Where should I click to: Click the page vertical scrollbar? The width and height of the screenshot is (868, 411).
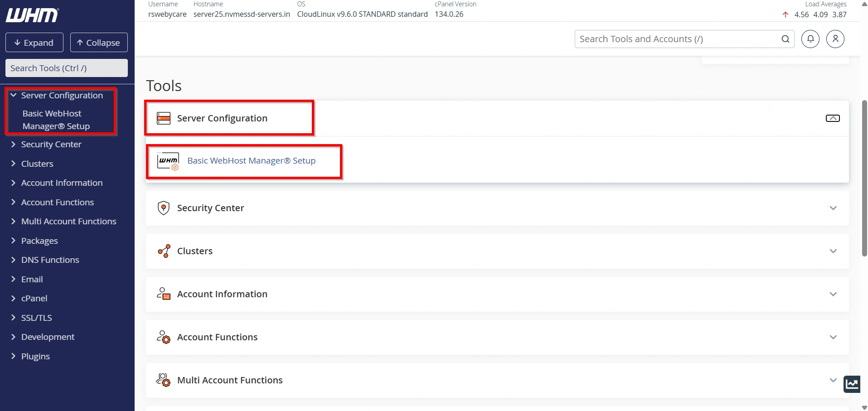[x=864, y=179]
